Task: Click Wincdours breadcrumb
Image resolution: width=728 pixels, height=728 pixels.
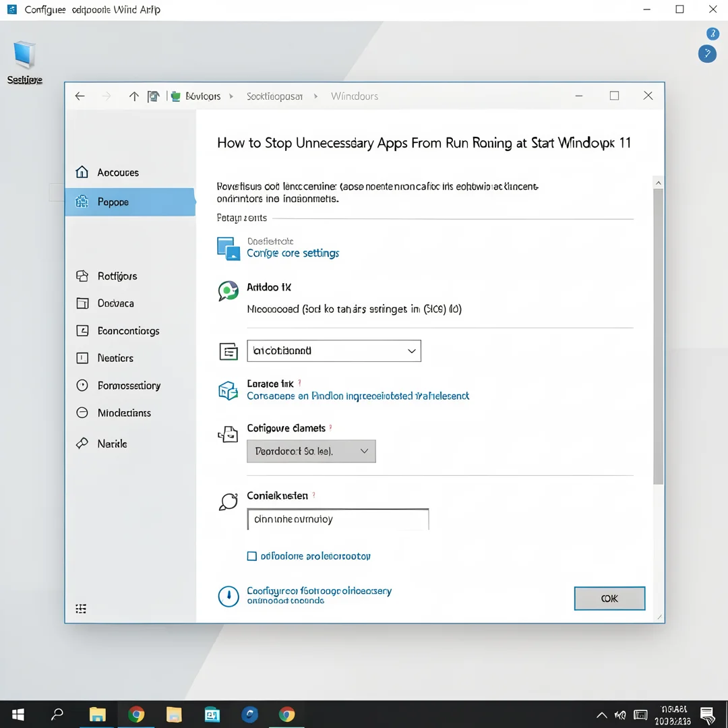Action: point(355,96)
